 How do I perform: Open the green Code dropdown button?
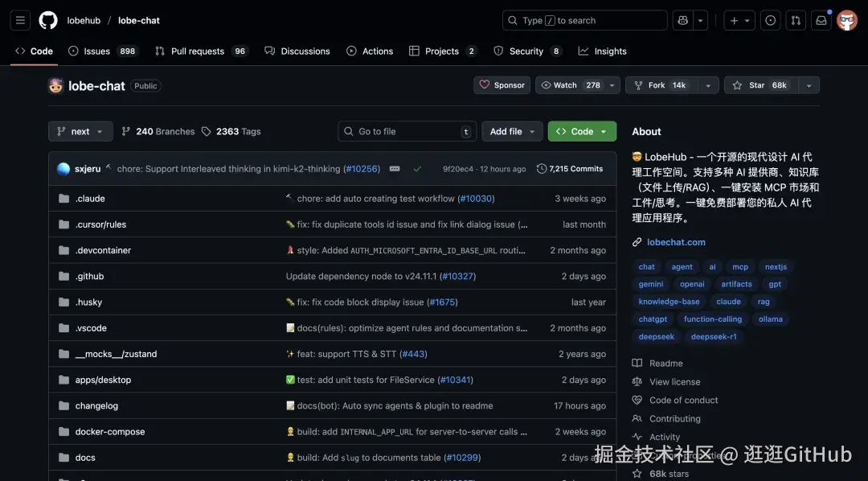tap(582, 131)
